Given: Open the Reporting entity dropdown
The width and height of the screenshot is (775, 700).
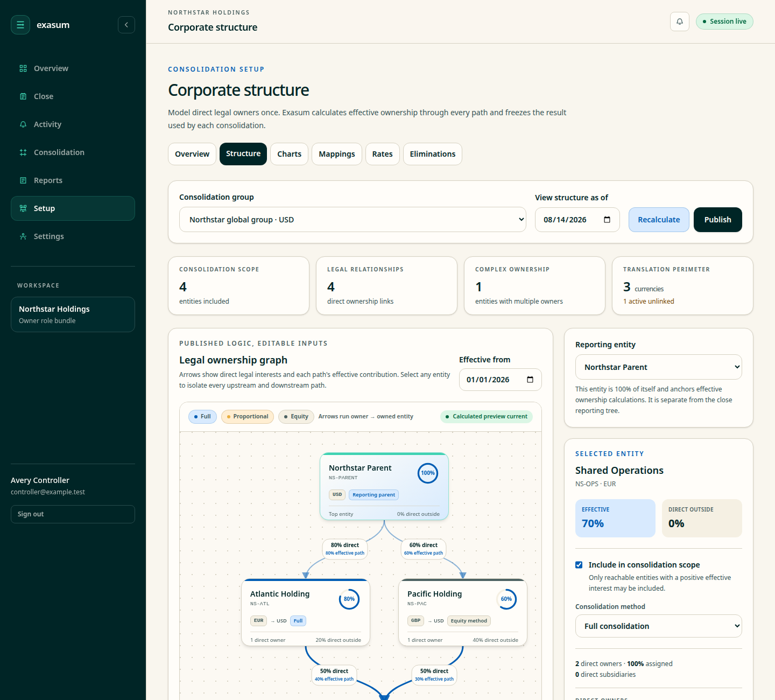Looking at the screenshot, I should point(659,367).
